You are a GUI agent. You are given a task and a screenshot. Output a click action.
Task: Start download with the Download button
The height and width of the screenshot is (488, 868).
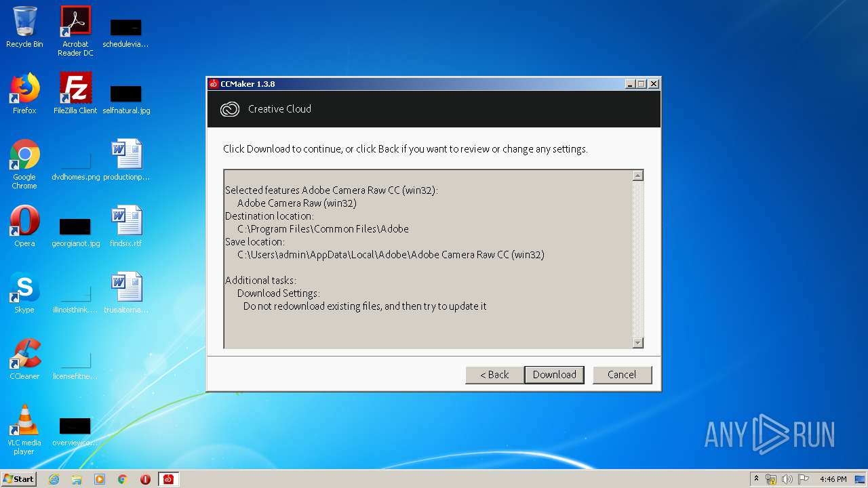click(x=554, y=375)
